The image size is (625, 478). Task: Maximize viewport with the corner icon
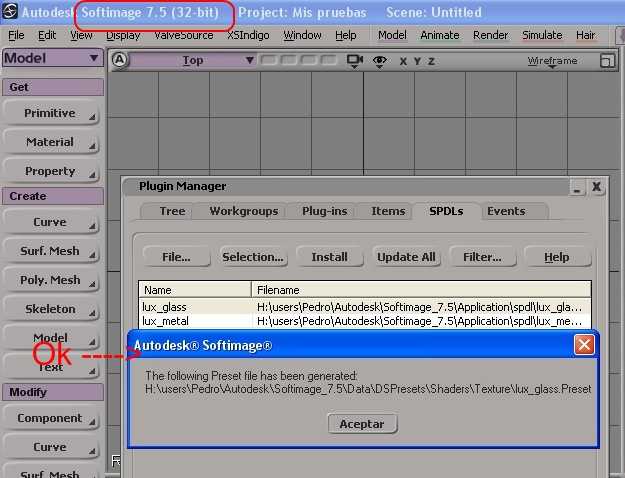click(x=607, y=61)
